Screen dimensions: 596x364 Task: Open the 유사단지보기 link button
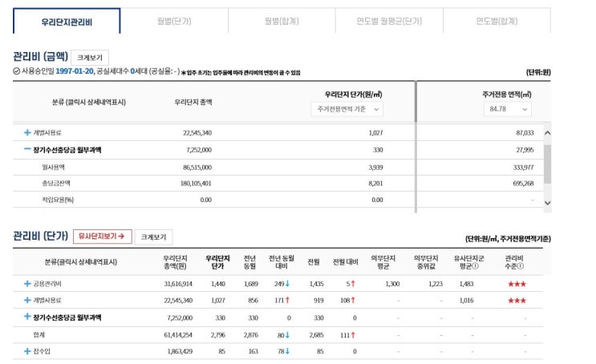coord(102,237)
